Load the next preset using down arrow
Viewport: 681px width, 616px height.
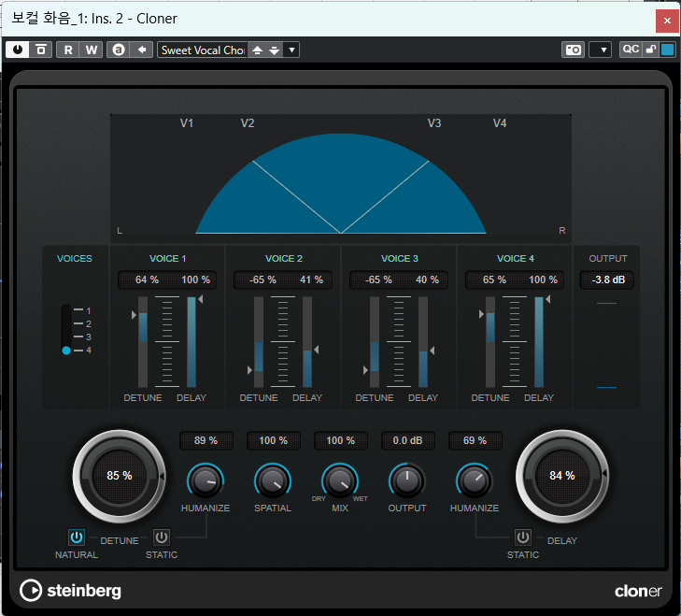pos(274,50)
